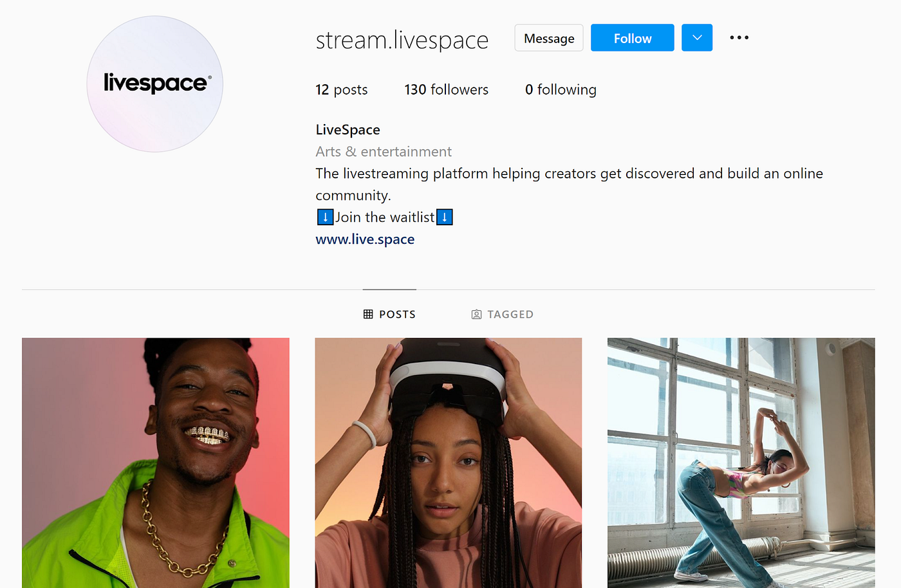
Task: Follow the stream.livespace account
Action: coord(632,38)
